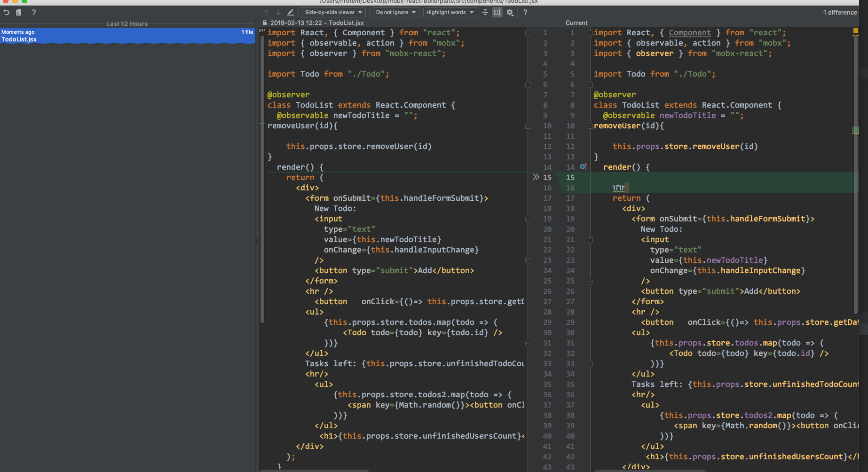868x472 pixels.
Task: Jump to the next difference arrow
Action: [278, 12]
